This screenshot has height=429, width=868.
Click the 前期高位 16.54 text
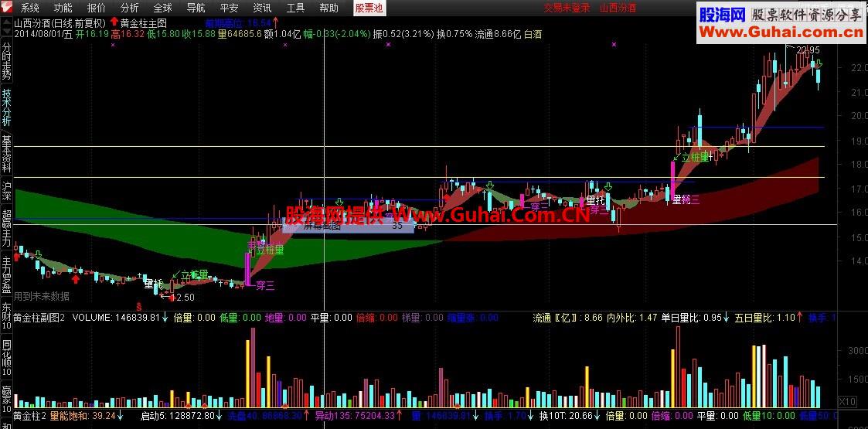(239, 22)
